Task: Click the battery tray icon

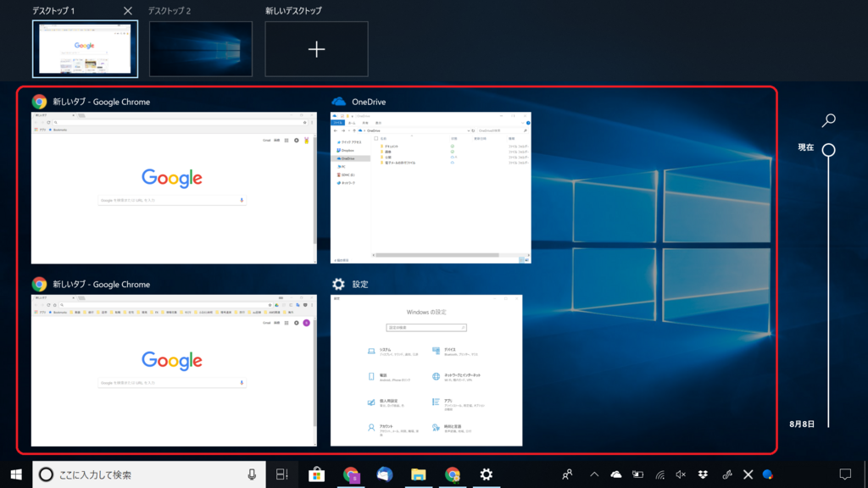Action: click(x=637, y=474)
